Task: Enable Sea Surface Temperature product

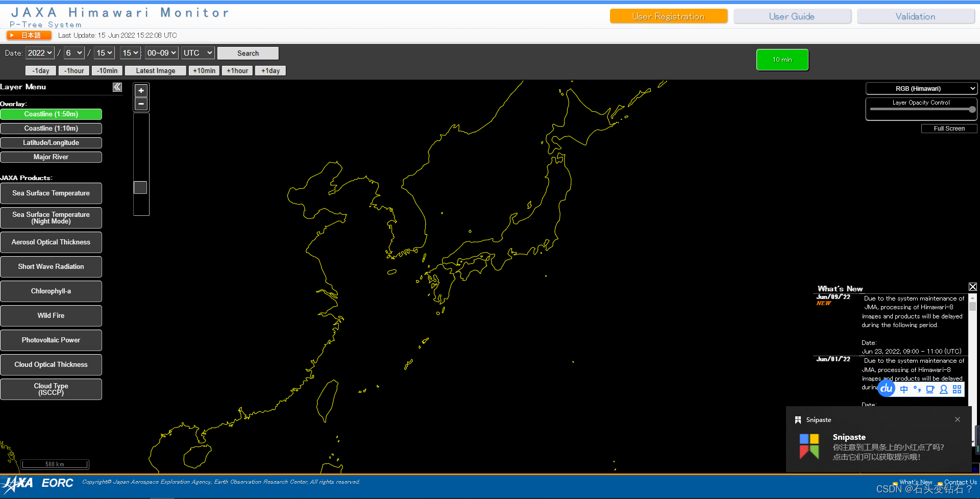Action: tap(51, 193)
